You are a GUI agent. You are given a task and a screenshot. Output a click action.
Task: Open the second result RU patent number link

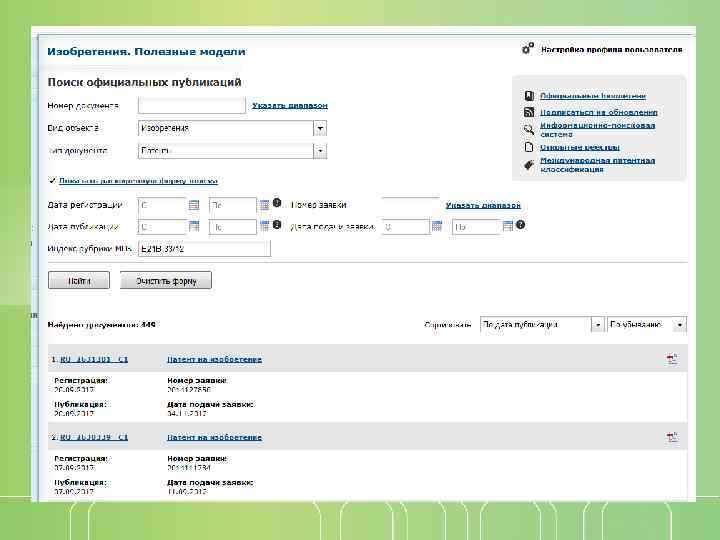[94, 438]
